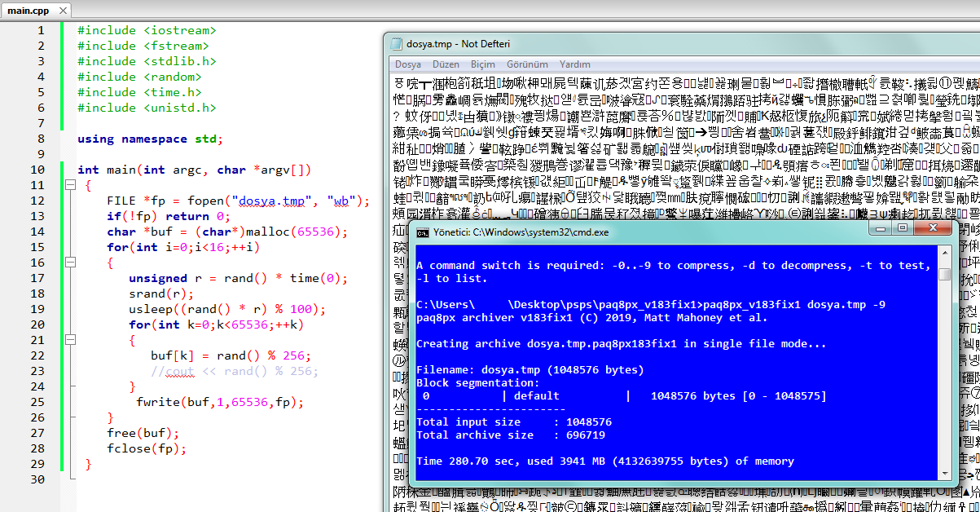Click line number 30 in the editor gutter

coord(37,479)
